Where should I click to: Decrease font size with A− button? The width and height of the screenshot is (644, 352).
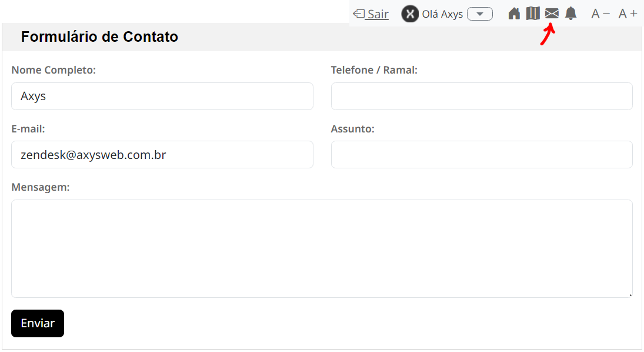(x=600, y=14)
